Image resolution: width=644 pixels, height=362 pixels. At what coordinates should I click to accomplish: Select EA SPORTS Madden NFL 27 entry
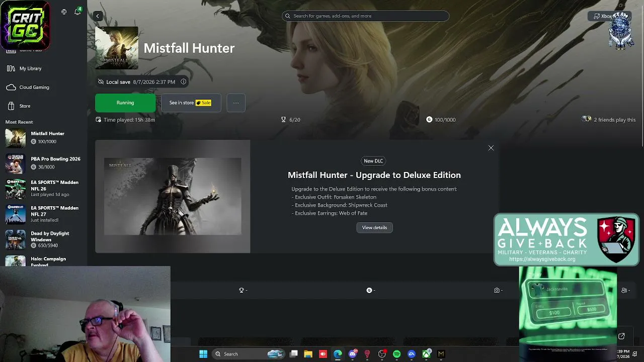point(43,214)
